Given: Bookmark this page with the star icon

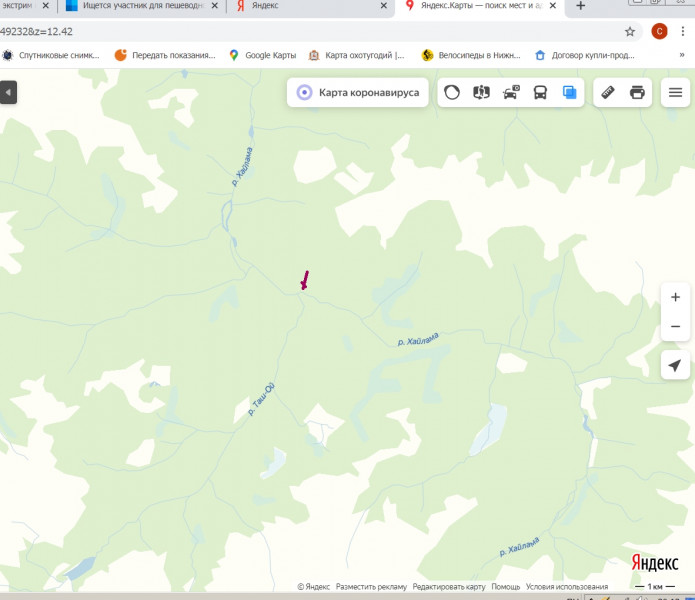Looking at the screenshot, I should pyautogui.click(x=630, y=31).
